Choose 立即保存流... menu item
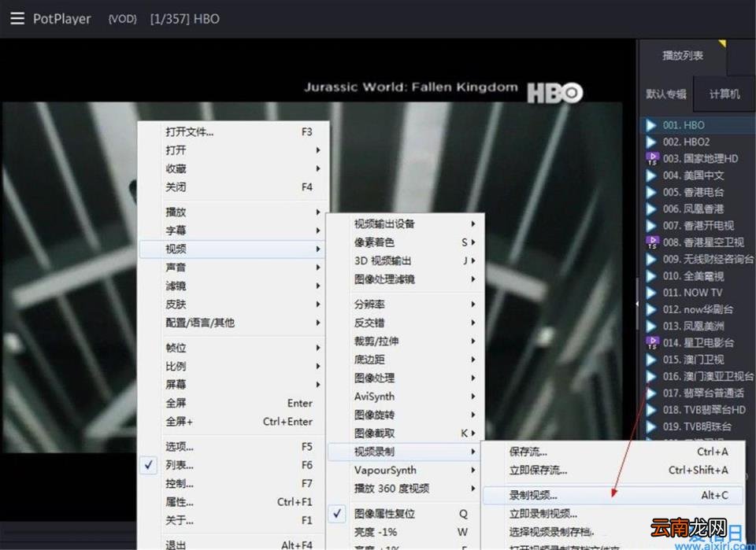Screen dimensions: 756x550 click(x=613, y=470)
